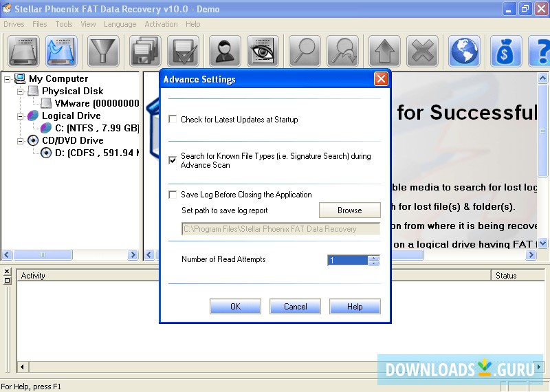Click the drive recovery icon with blue arrow

61,52
